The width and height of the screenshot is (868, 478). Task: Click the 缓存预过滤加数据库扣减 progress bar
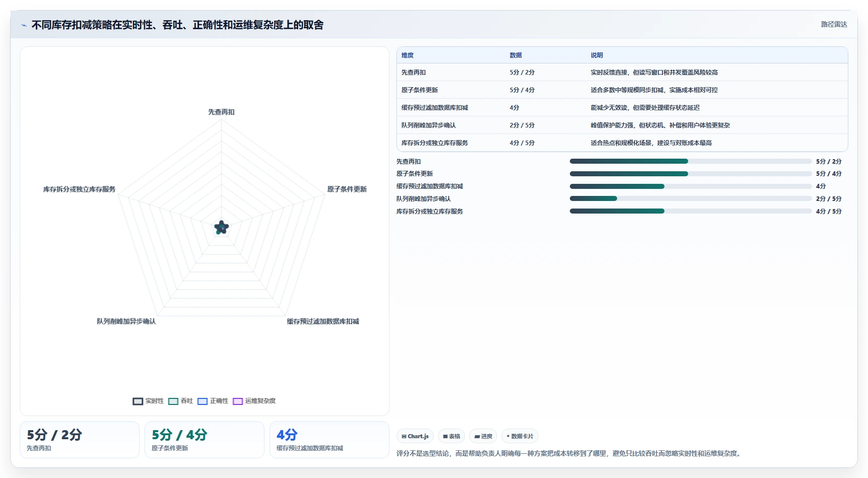click(691, 186)
